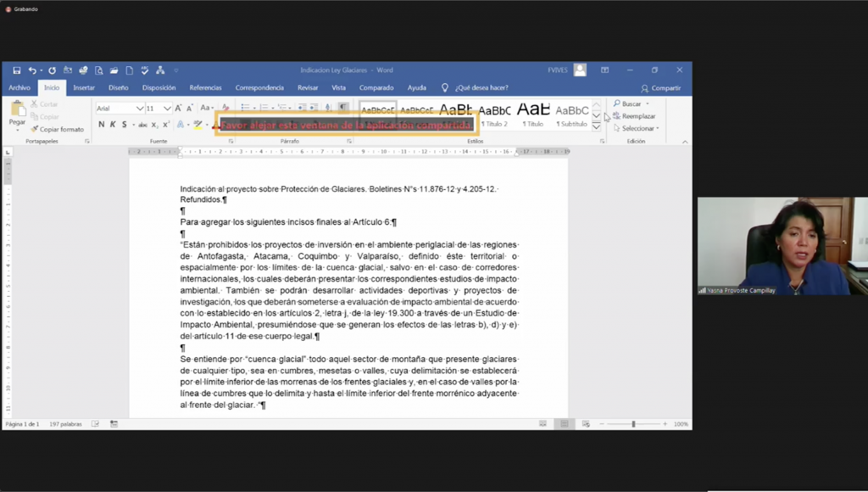Viewport: 868px width, 492px height.
Task: Open the print preview magnifier icon
Action: [x=98, y=70]
